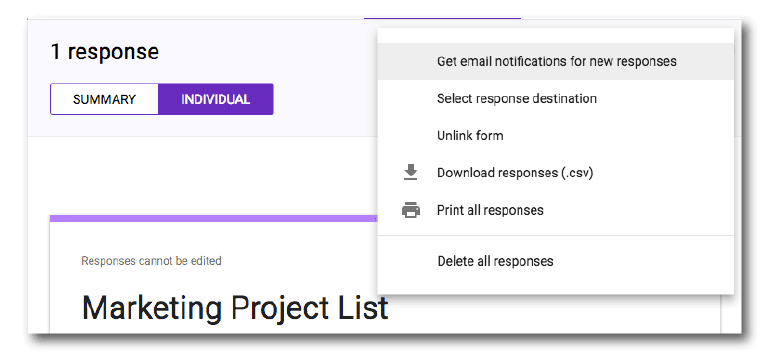Choose Download responses (.csv) text entry
Image resolution: width=770 pixels, height=362 pixels.
tap(515, 173)
